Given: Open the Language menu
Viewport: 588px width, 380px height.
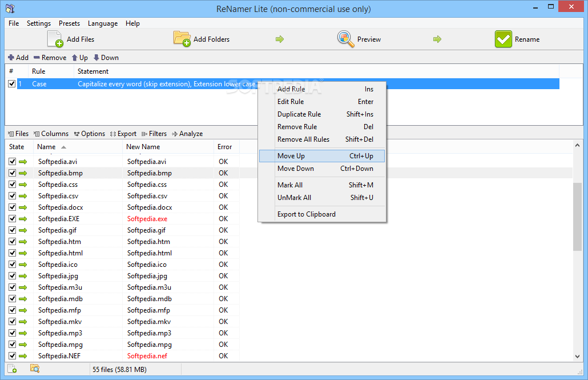Looking at the screenshot, I should [103, 23].
